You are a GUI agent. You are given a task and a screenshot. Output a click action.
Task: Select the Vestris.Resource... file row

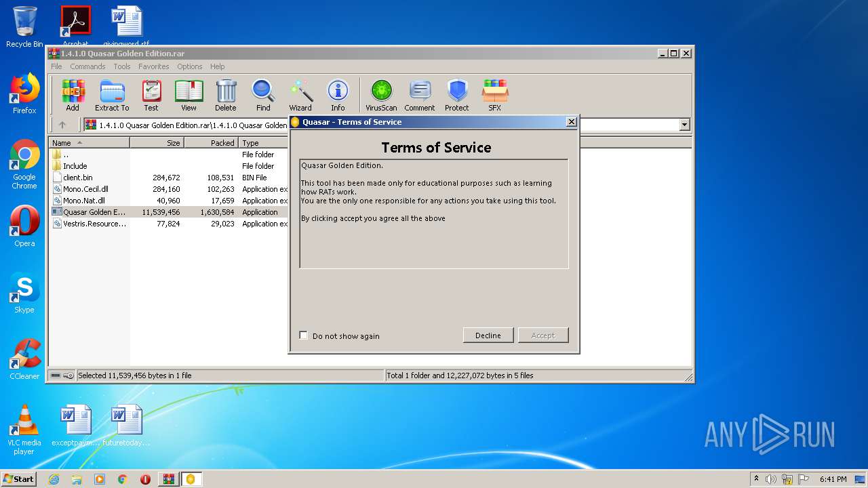click(x=168, y=224)
